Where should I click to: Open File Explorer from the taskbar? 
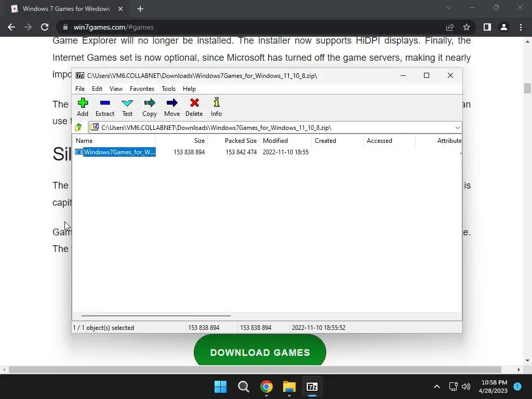coord(289,387)
